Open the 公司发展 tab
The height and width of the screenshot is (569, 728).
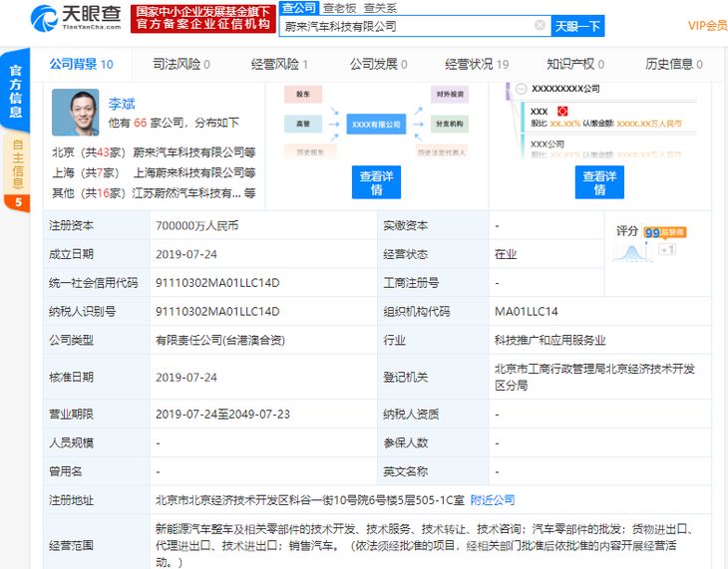point(378,64)
